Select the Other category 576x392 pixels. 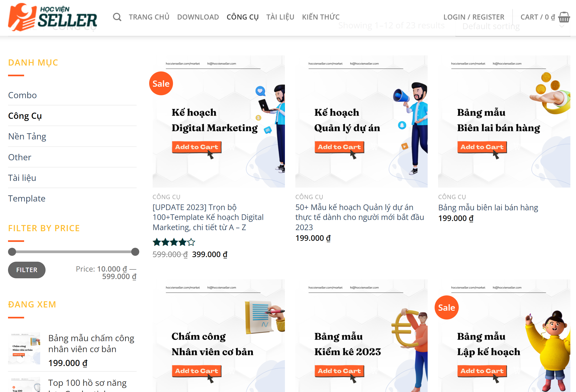click(20, 157)
